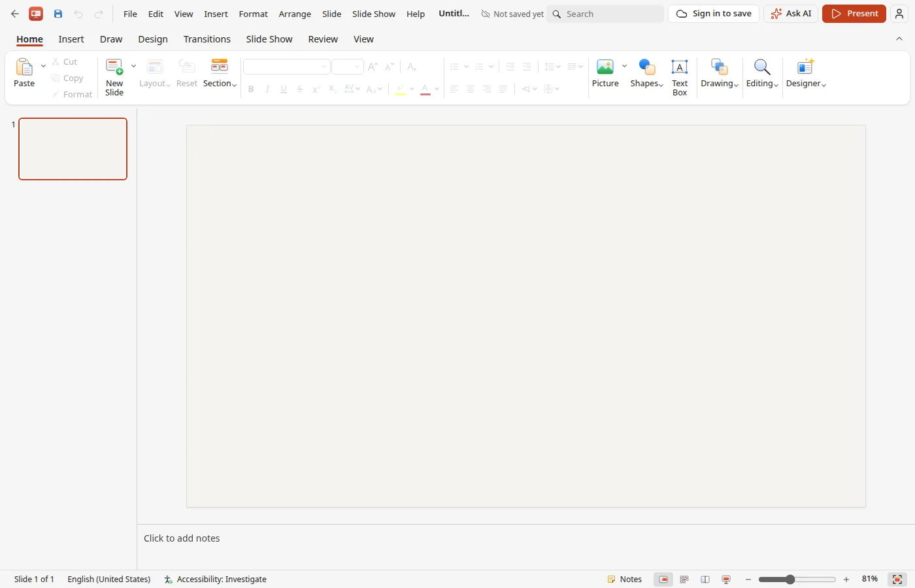915x588 pixels.
Task: Switch to Reading view icon
Action: tap(705, 580)
